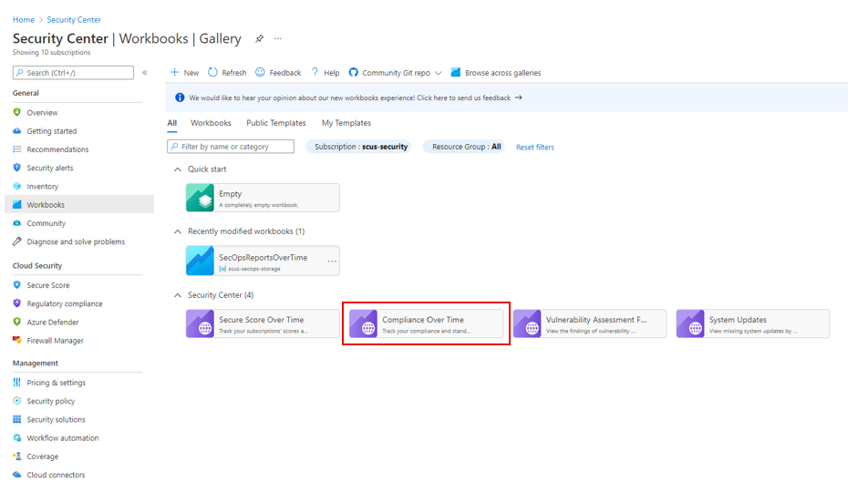
Task: Collapse the sidebar with double chevron
Action: point(144,73)
